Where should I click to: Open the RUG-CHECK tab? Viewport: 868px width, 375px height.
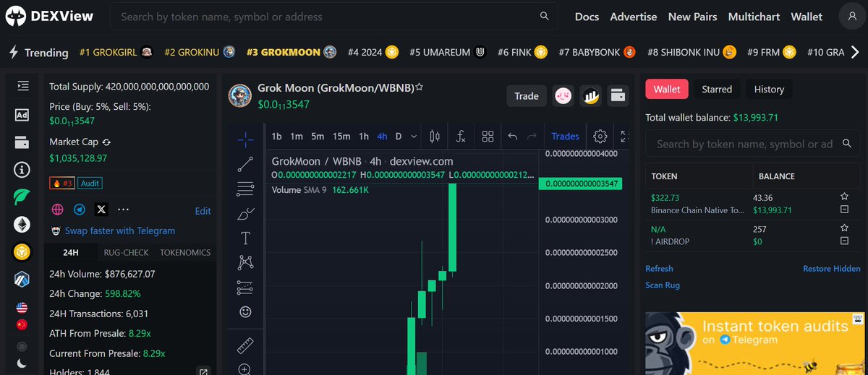[126, 252]
